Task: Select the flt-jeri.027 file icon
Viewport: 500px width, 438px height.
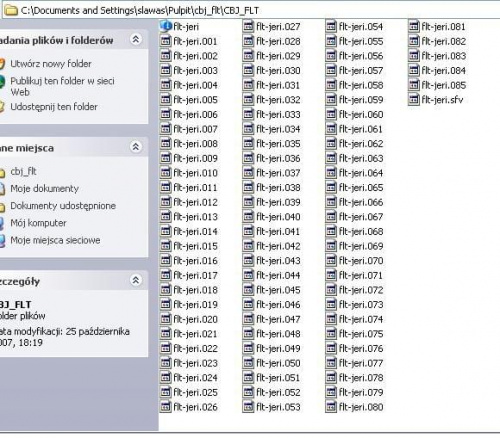Action: (x=248, y=26)
